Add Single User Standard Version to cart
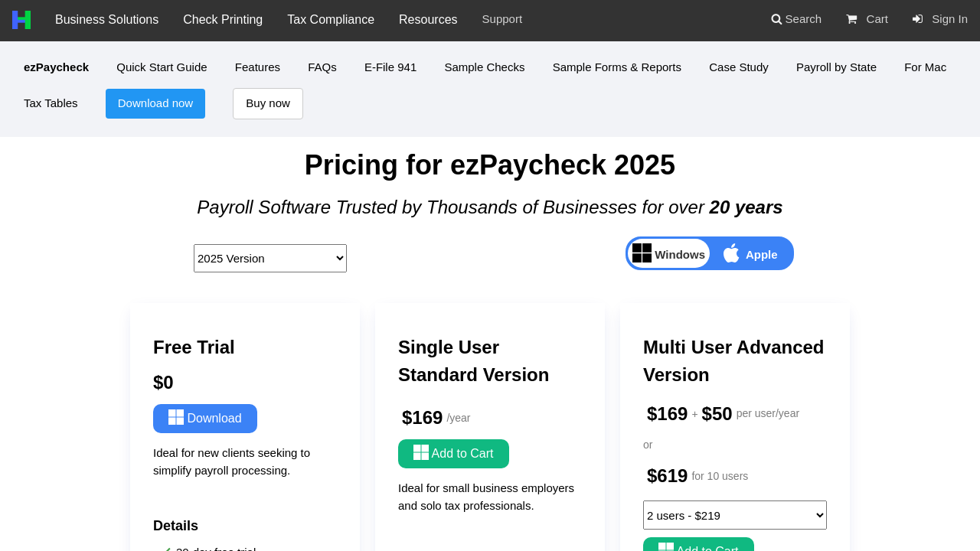Screen dimensions: 980x551 coord(453,454)
